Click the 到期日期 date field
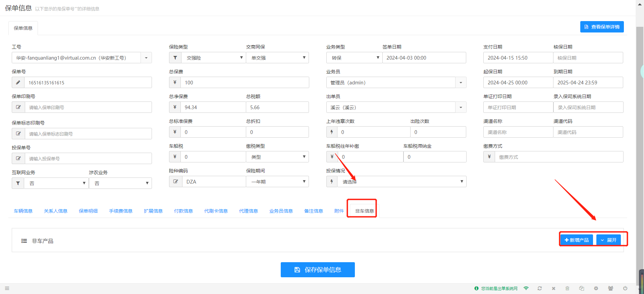 coord(588,82)
